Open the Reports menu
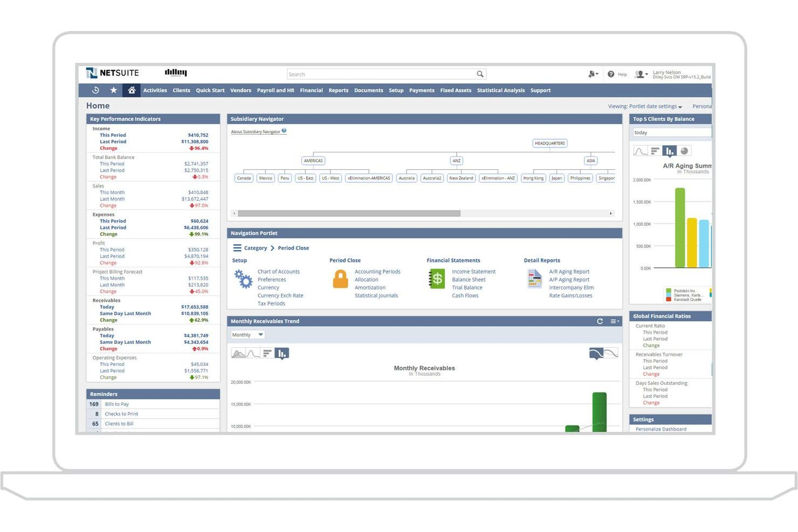798x532 pixels. point(339,90)
